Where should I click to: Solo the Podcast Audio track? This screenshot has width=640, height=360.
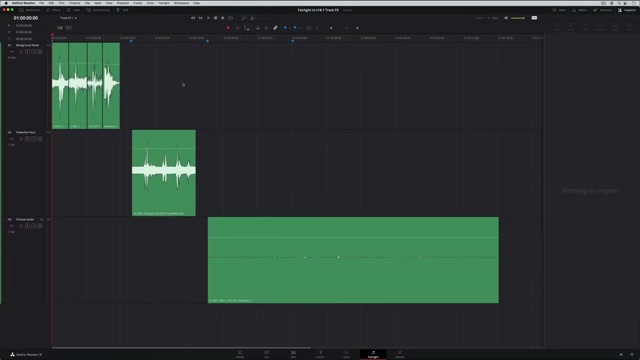click(x=33, y=226)
